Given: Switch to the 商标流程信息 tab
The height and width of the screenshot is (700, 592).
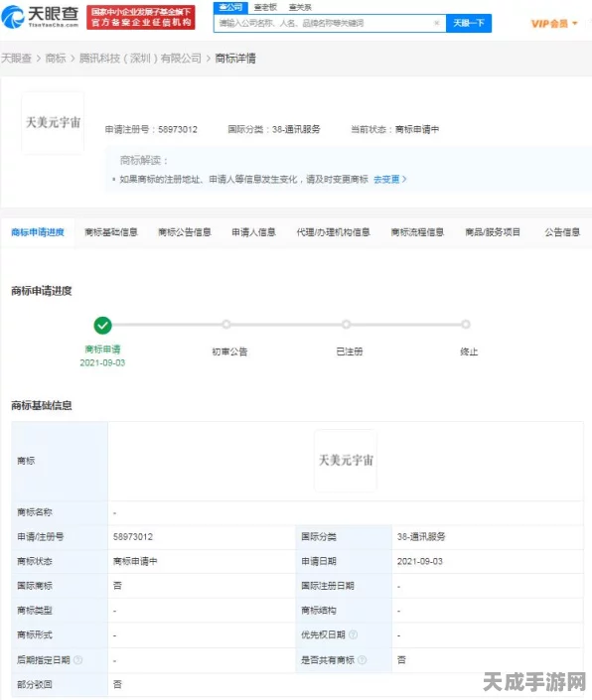Looking at the screenshot, I should (417, 232).
